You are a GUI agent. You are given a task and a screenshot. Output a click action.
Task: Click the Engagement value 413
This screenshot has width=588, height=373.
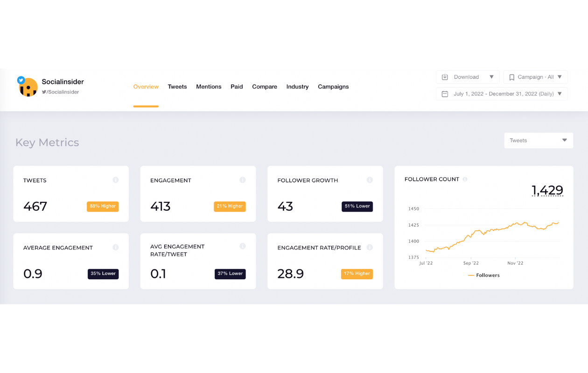tap(161, 206)
